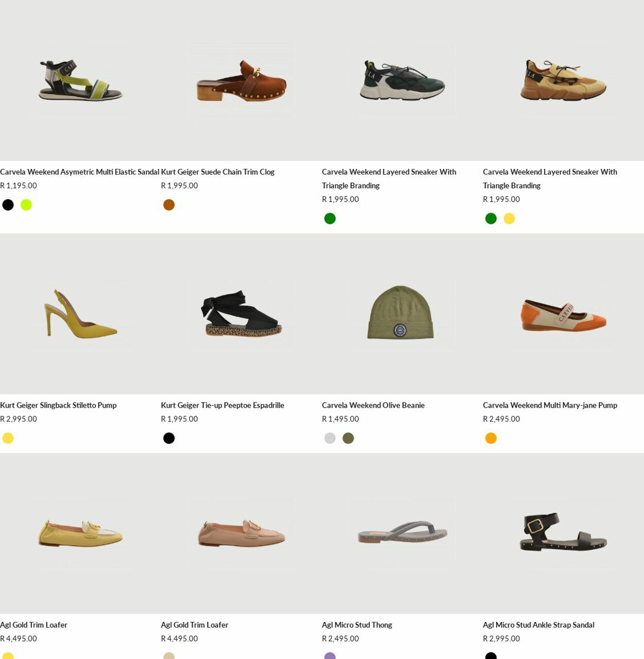Click R 2,495.00 price under Mary-jane Pump
This screenshot has height=659, width=644.
[x=501, y=419]
